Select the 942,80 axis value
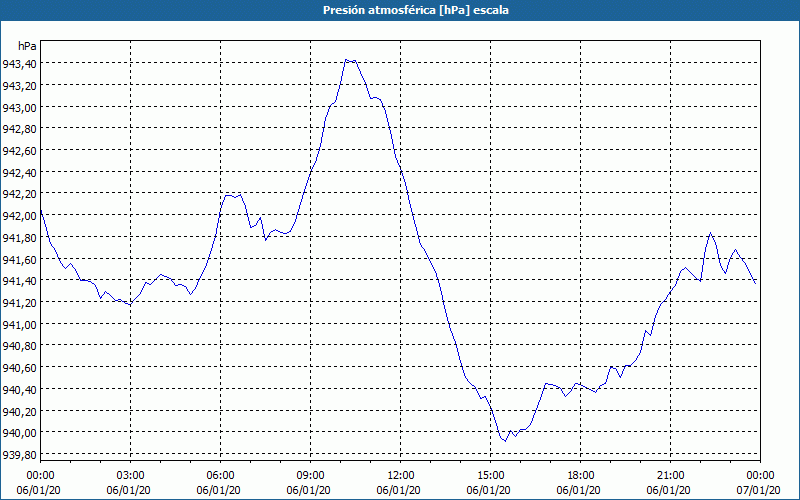800x500 pixels. [19, 129]
